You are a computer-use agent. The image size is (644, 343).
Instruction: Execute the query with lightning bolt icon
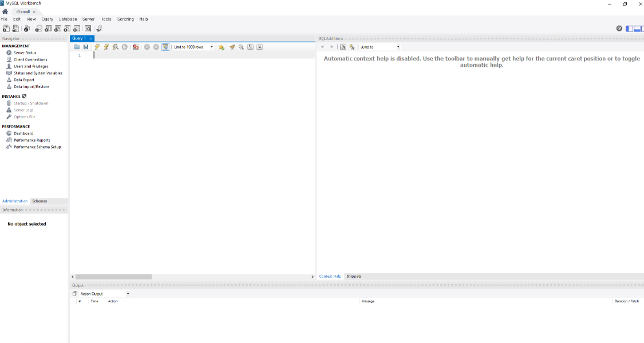pyautogui.click(x=97, y=47)
